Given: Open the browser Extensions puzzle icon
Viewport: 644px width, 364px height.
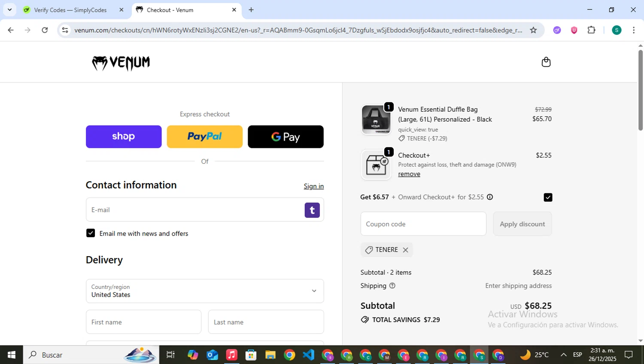Looking at the screenshot, I should click(x=591, y=30).
